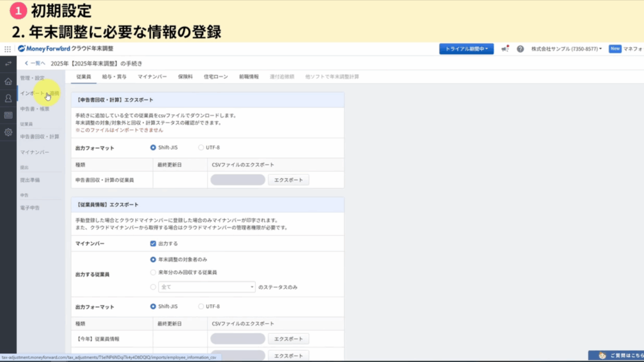The image size is (644, 362).
Task: Open 申告書回収・計算 in the left menu
Action: pos(40,136)
